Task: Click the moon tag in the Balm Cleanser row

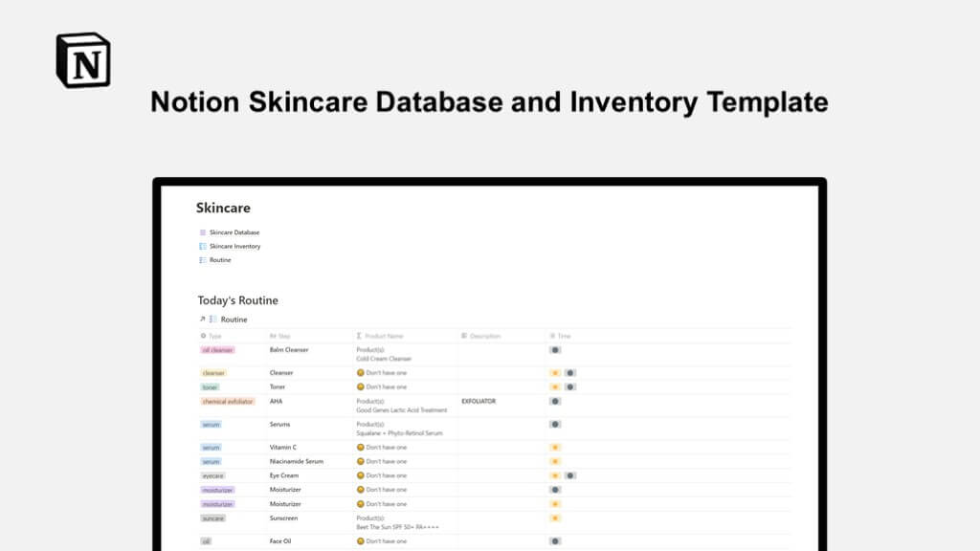Action: point(555,350)
